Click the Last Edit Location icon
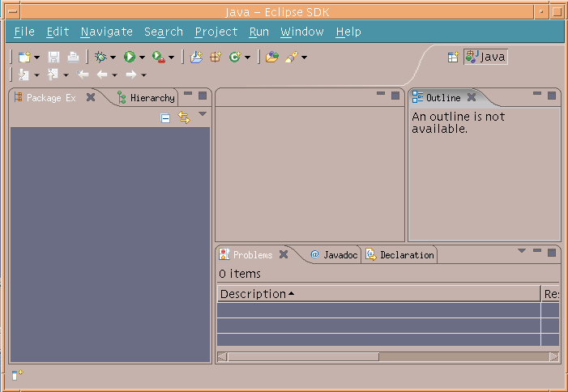 (83, 75)
